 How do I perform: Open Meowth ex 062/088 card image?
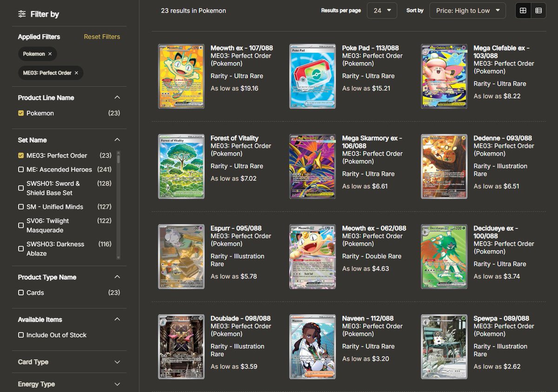tap(312, 257)
